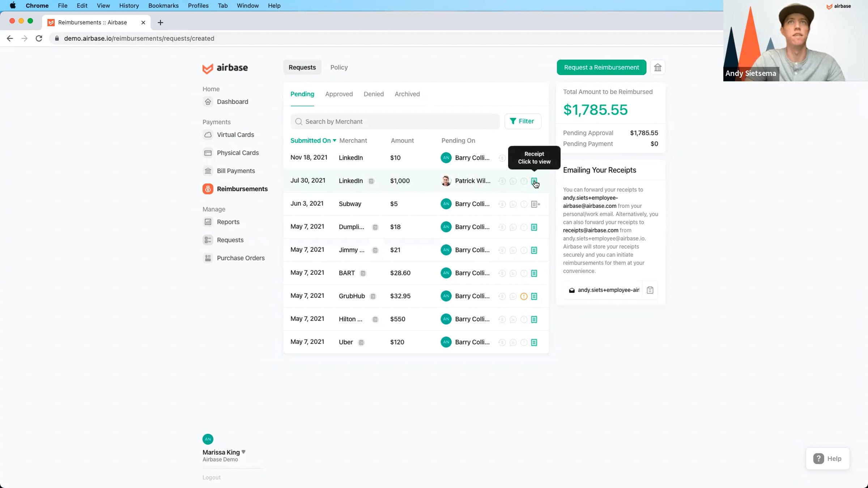Switch to the Denied tab
Image resolution: width=868 pixels, height=488 pixels.
coord(374,94)
